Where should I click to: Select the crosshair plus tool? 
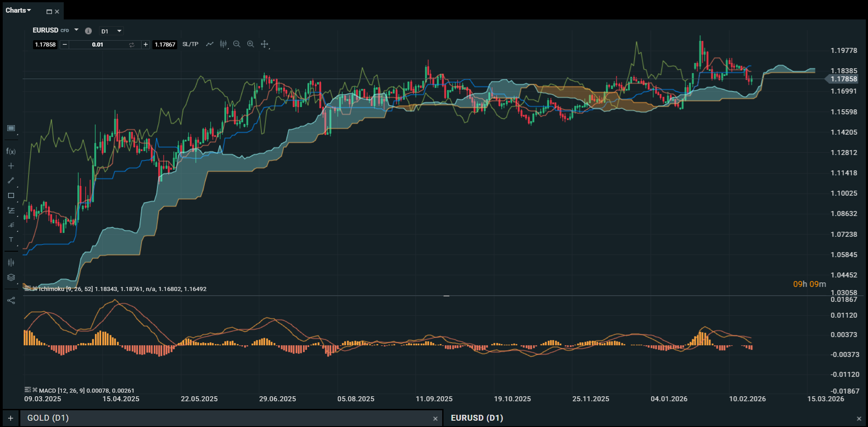[x=11, y=166]
